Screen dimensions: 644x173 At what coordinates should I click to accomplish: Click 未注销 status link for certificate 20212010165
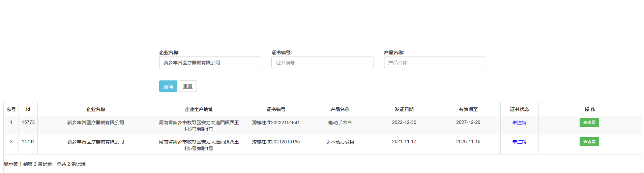519,142
